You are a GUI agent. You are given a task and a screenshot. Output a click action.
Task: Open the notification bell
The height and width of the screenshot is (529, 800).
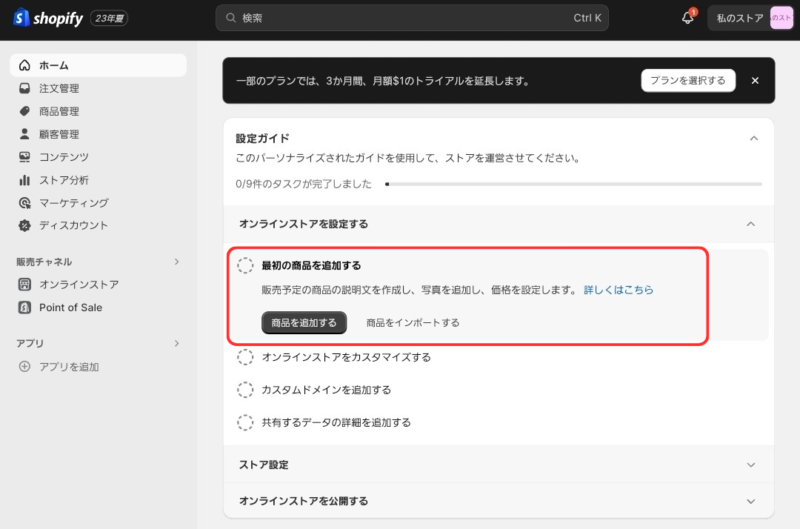point(688,18)
